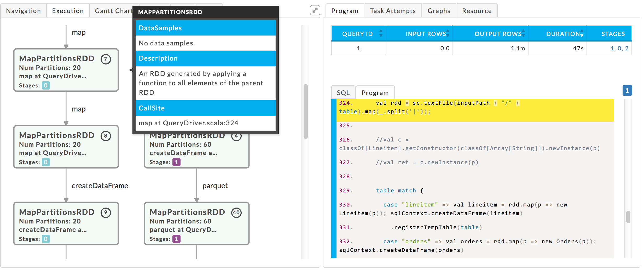The width and height of the screenshot is (644, 271).
Task: Click the CallSite section header in popup
Action: (x=205, y=108)
